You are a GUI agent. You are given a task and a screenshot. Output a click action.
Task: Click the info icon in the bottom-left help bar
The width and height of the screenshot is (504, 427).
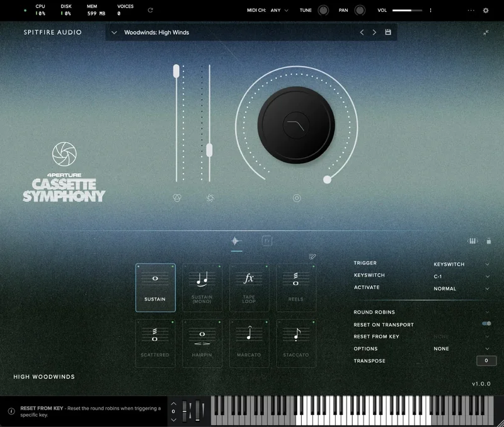click(11, 411)
